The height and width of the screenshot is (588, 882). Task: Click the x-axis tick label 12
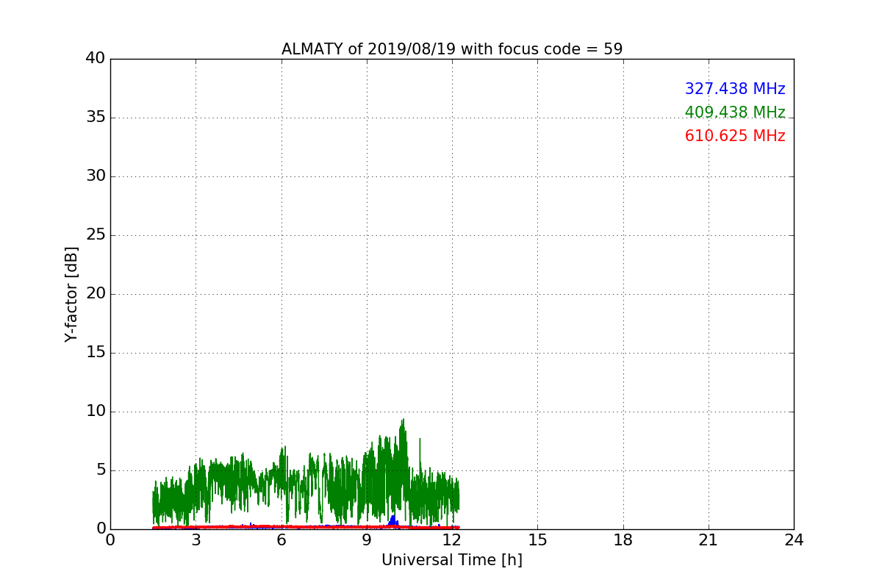point(452,540)
